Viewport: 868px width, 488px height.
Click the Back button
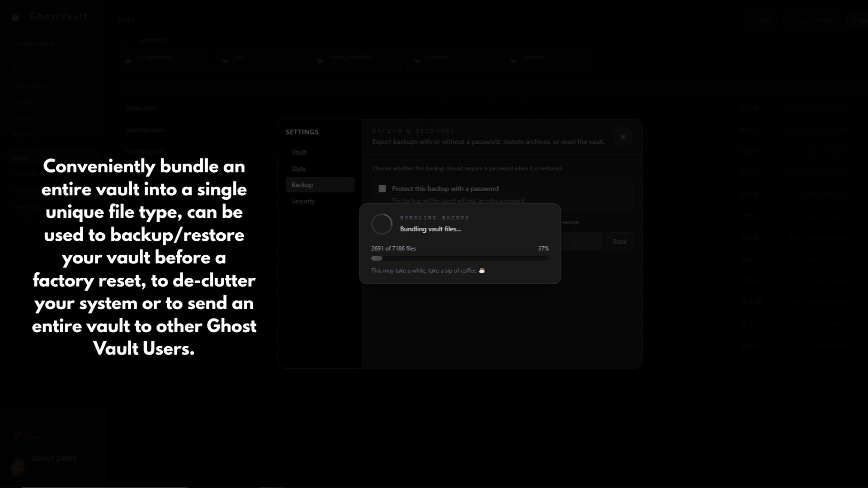click(x=619, y=241)
